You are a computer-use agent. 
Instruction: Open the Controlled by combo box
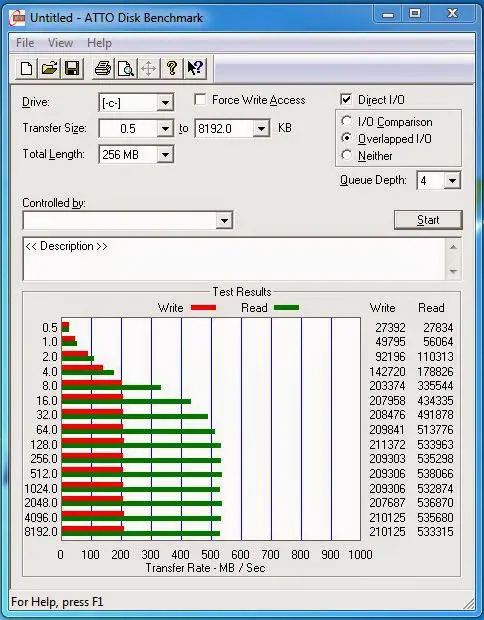pyautogui.click(x=128, y=220)
